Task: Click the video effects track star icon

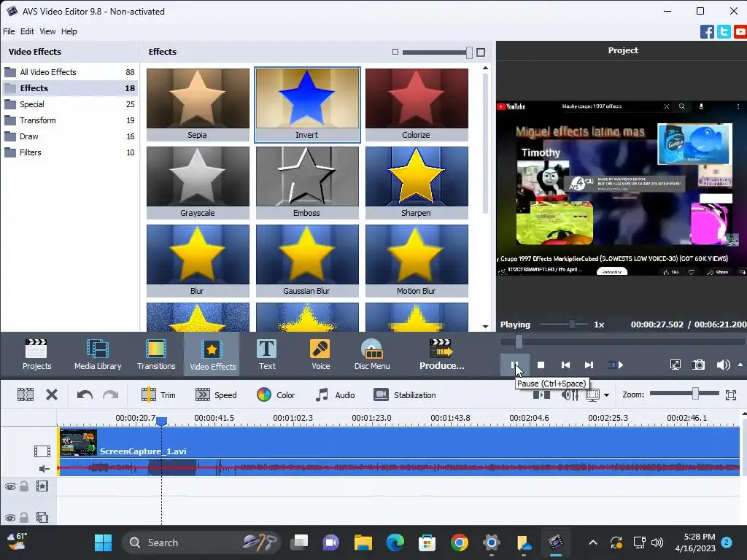Action: point(42,486)
